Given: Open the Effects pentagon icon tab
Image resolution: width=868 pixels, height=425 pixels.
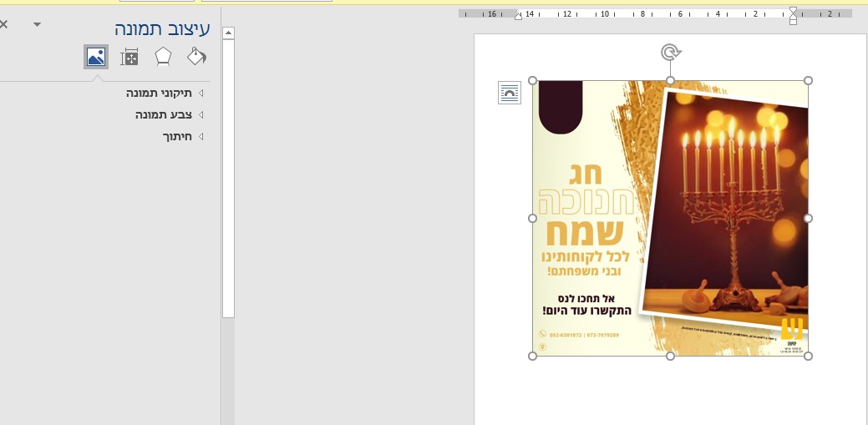Looking at the screenshot, I should tap(163, 57).
